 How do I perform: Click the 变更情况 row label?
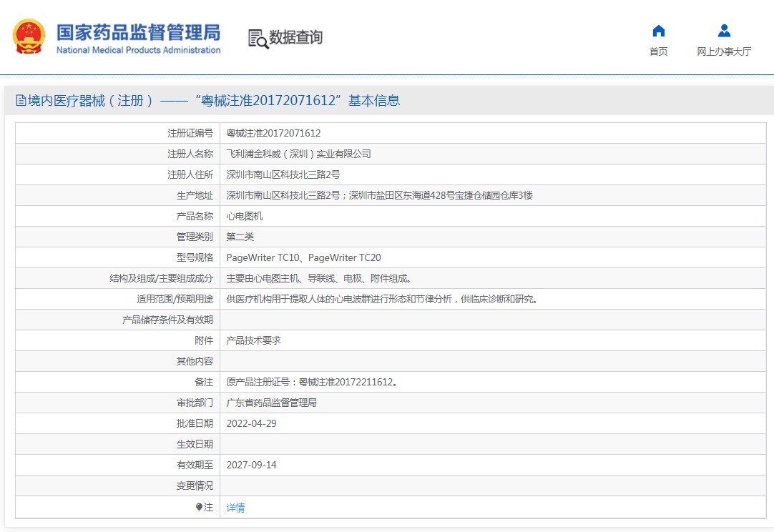tap(195, 486)
